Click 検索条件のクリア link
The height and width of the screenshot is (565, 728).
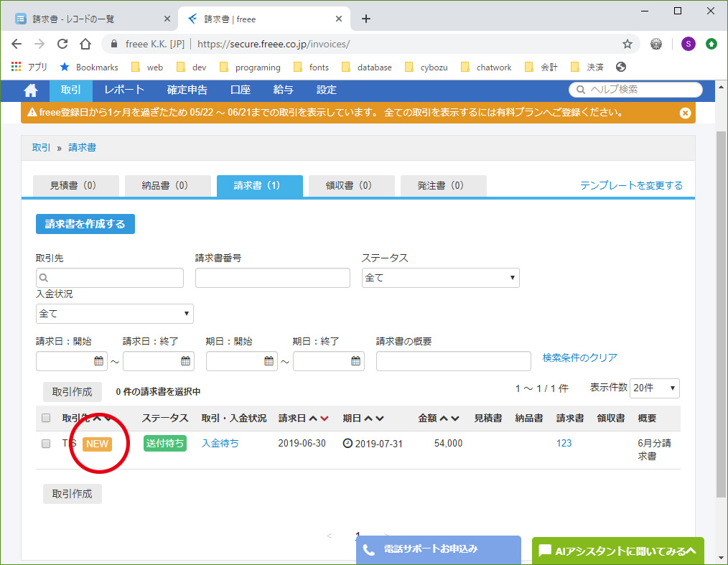tap(580, 358)
